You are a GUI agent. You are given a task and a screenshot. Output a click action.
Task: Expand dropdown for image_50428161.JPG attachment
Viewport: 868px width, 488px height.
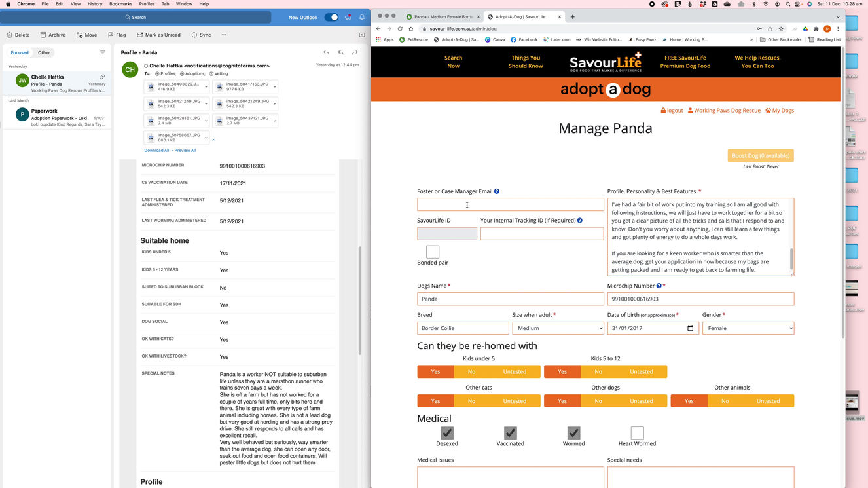(x=206, y=121)
